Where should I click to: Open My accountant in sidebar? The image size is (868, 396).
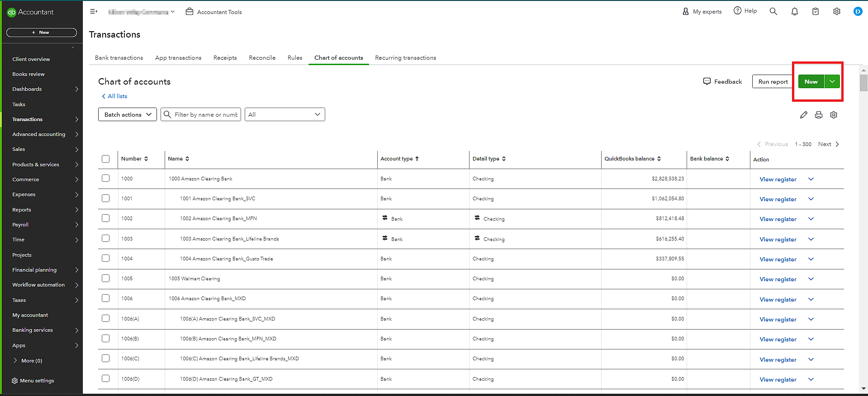30,315
